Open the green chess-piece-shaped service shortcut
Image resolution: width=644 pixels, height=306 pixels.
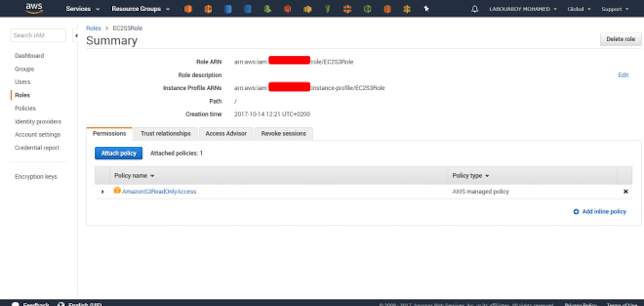(x=267, y=9)
